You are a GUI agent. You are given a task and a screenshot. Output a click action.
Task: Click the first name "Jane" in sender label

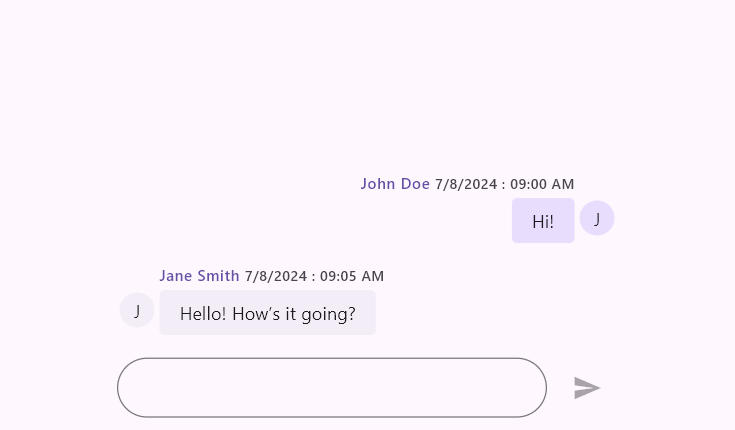[x=175, y=276]
